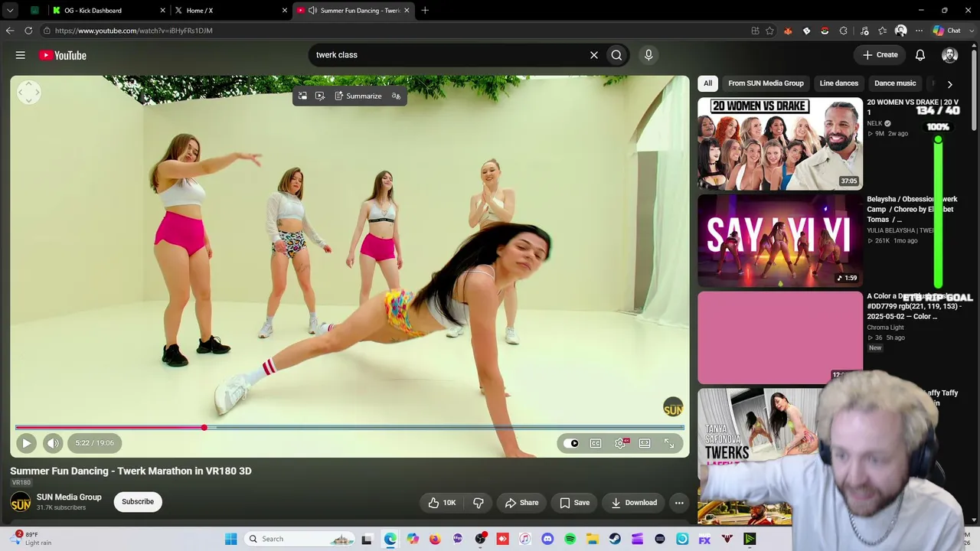
Task: Share the video
Action: coord(521,503)
